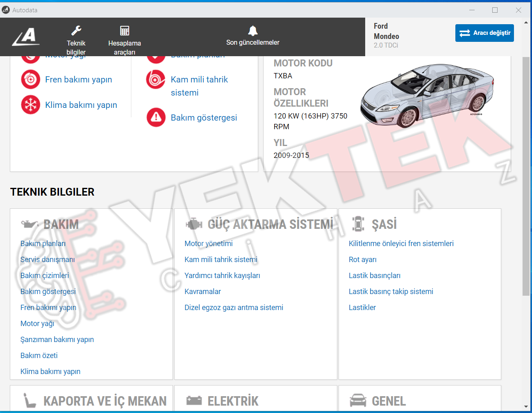Open Bakım göstergesi in BAKIM list
This screenshot has width=532, height=413.
(x=48, y=292)
